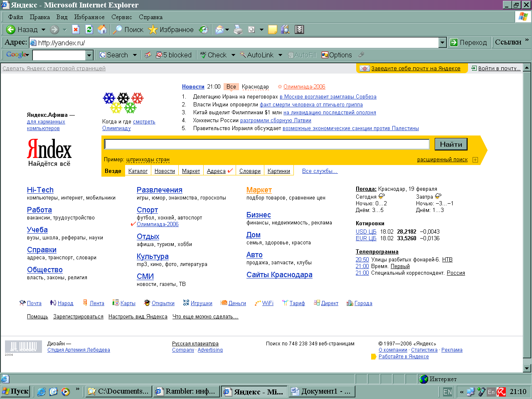
Task: Open the Избранное menu in menu bar
Action: [89, 17]
